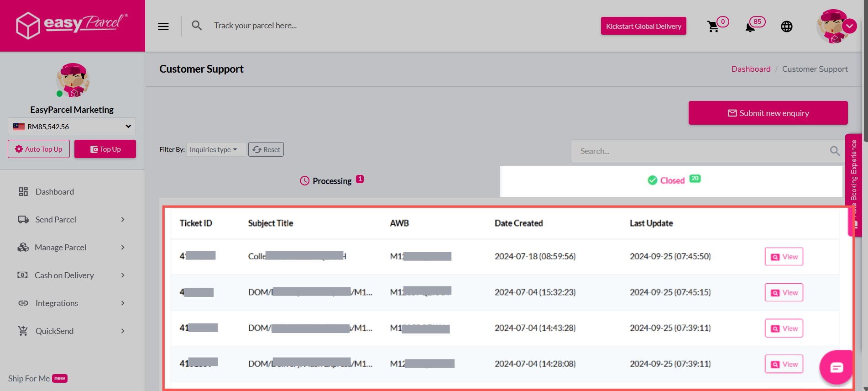Expand the Send Parcel submenu chevron

[x=123, y=220]
